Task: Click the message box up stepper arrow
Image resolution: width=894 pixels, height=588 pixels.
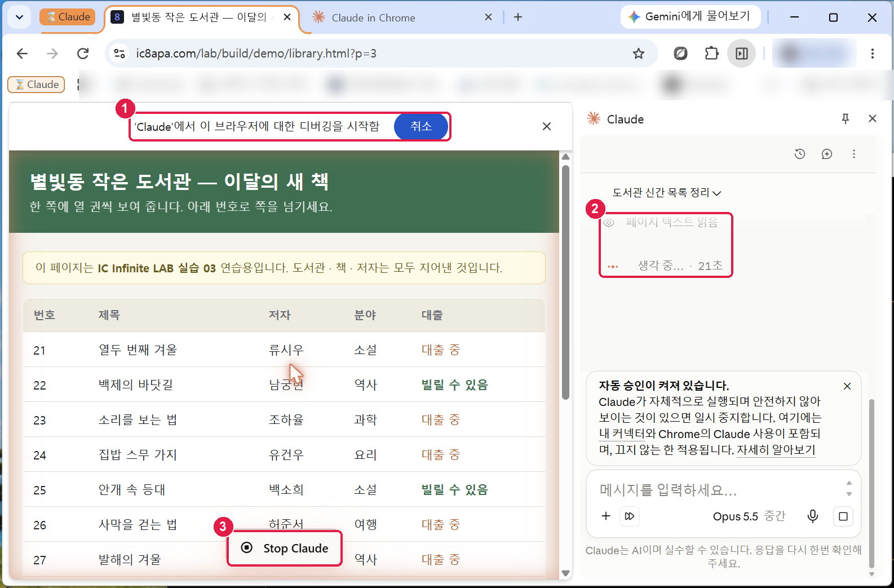Action: [849, 483]
